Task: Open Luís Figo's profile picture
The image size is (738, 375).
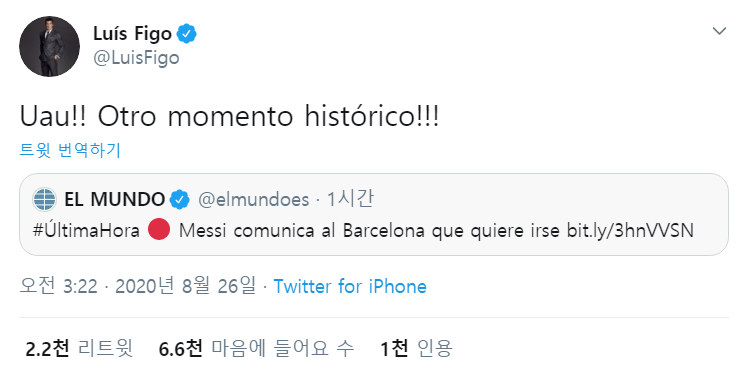Action: [x=49, y=46]
